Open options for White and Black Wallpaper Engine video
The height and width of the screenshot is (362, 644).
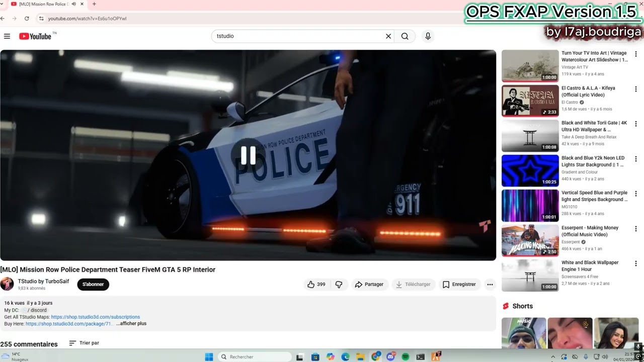(636, 263)
